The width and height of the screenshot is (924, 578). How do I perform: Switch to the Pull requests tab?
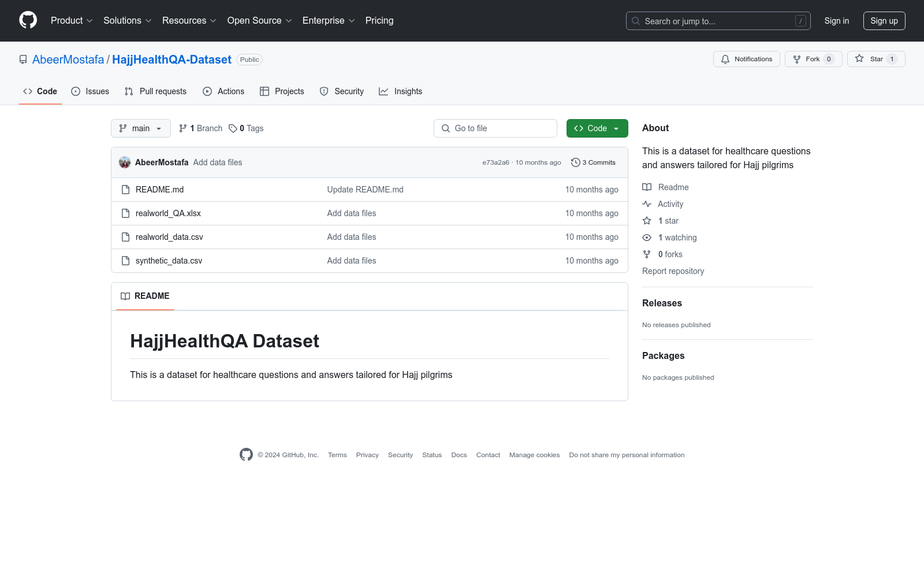(155, 91)
